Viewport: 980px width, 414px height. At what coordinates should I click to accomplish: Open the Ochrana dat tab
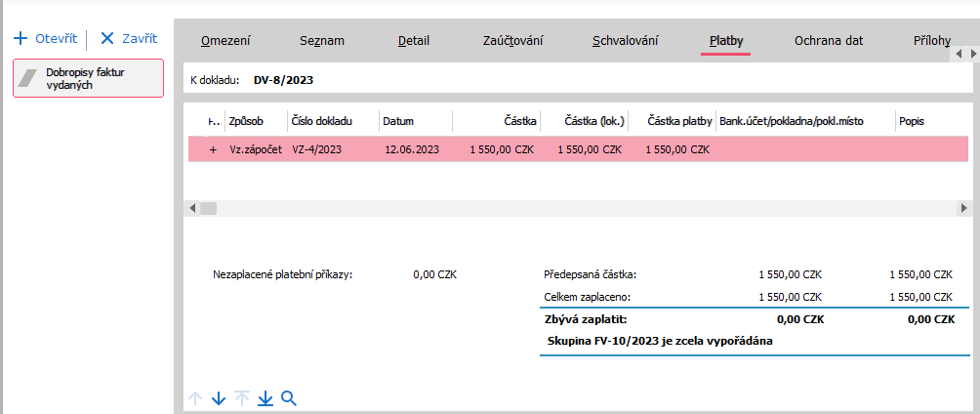(x=828, y=41)
